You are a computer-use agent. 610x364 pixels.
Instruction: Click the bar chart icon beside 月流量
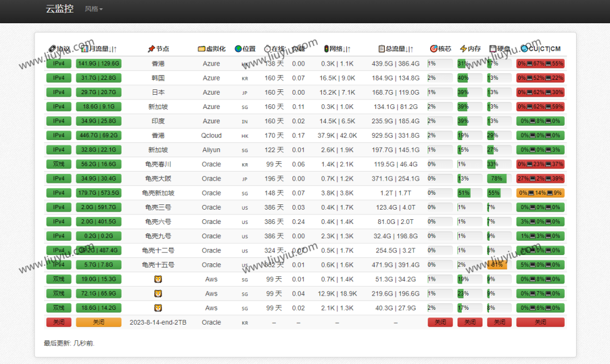(85, 49)
